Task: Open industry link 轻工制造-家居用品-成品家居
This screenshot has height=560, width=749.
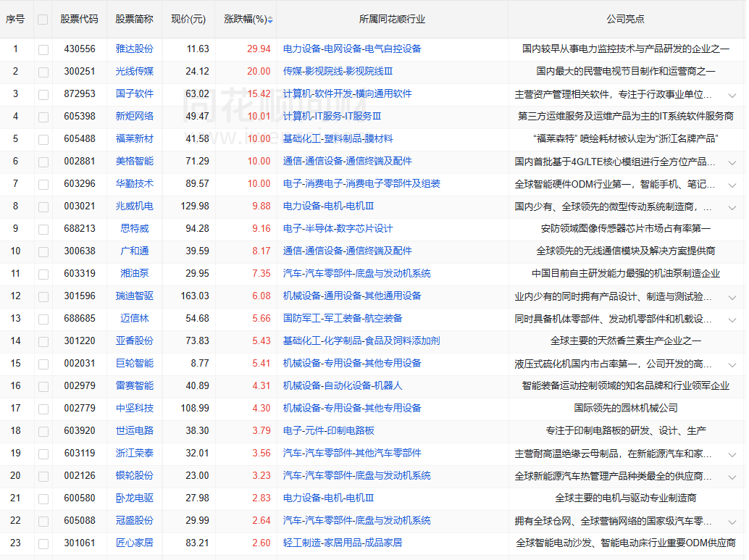Action: coord(343,543)
